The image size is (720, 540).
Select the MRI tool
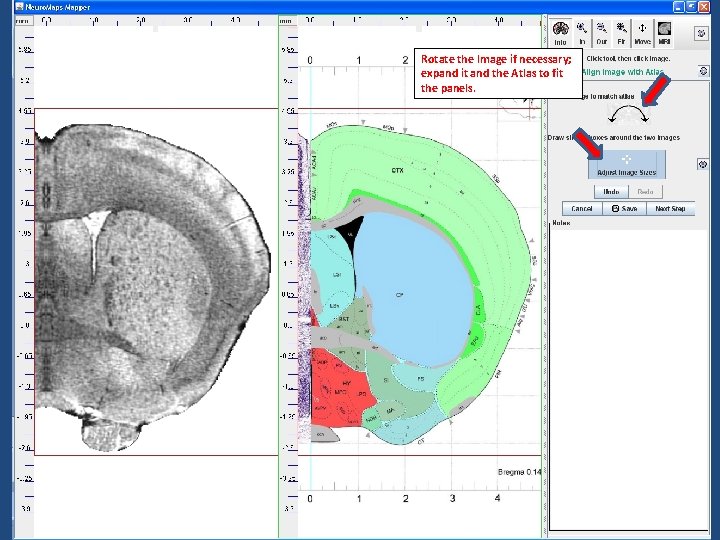(x=664, y=33)
